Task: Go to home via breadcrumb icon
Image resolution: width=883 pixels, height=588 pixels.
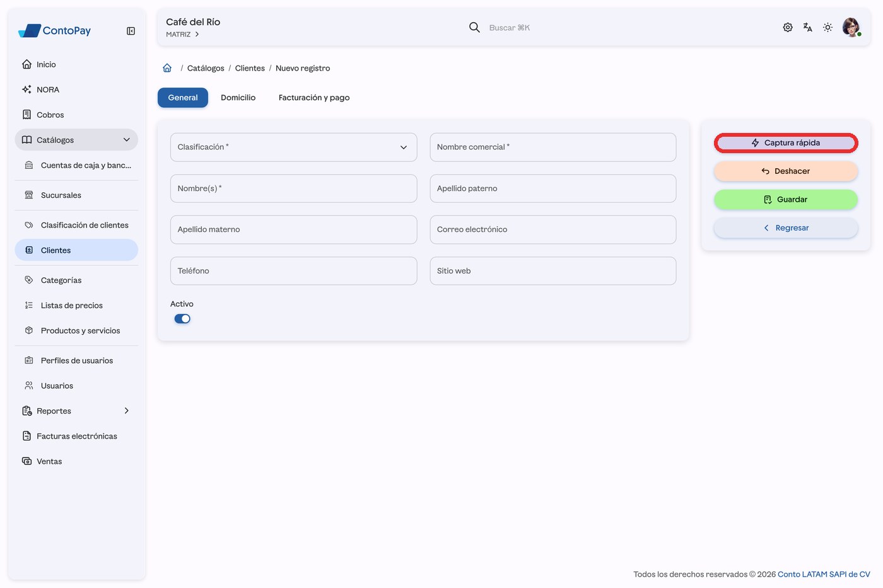Action: pos(167,68)
